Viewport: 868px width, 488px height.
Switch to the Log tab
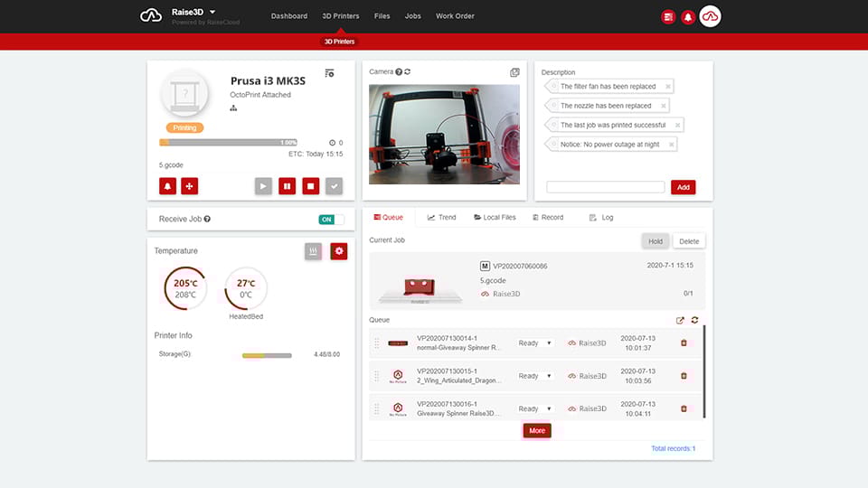click(601, 218)
